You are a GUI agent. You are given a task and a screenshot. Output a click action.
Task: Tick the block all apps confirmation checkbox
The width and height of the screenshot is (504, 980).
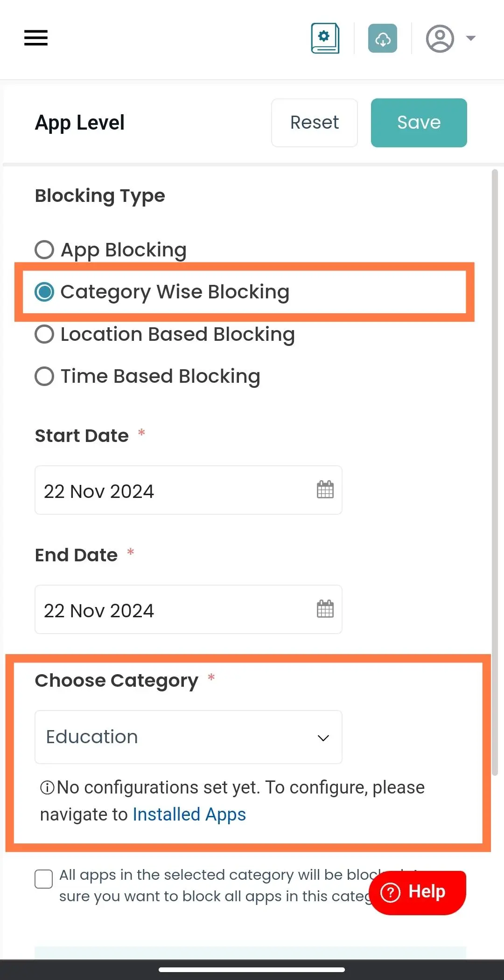point(43,879)
